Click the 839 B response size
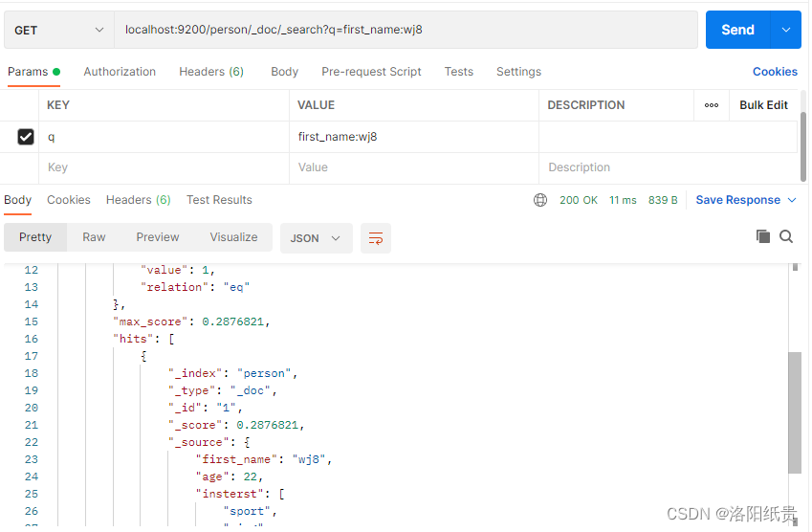This screenshot has height=532, width=812. [x=663, y=200]
